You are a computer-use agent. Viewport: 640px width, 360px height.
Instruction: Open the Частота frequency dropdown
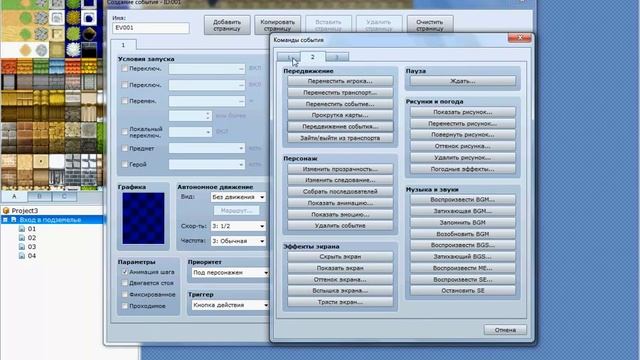coord(238,241)
